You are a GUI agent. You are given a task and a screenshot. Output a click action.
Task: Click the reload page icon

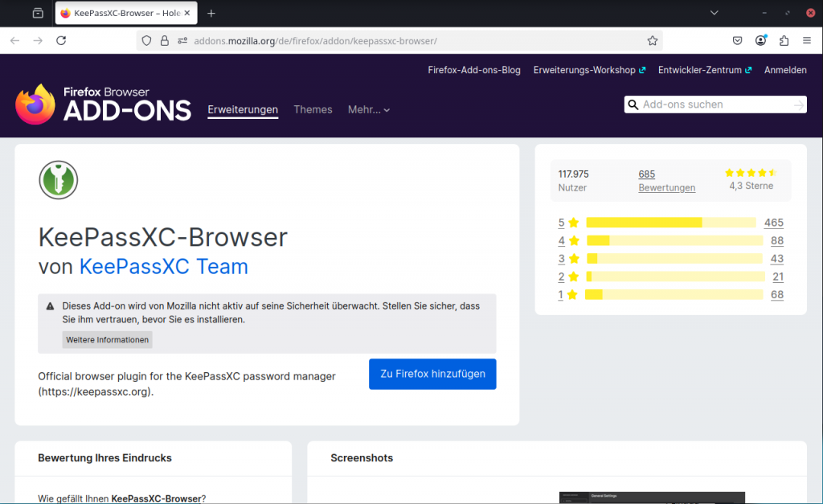(61, 40)
